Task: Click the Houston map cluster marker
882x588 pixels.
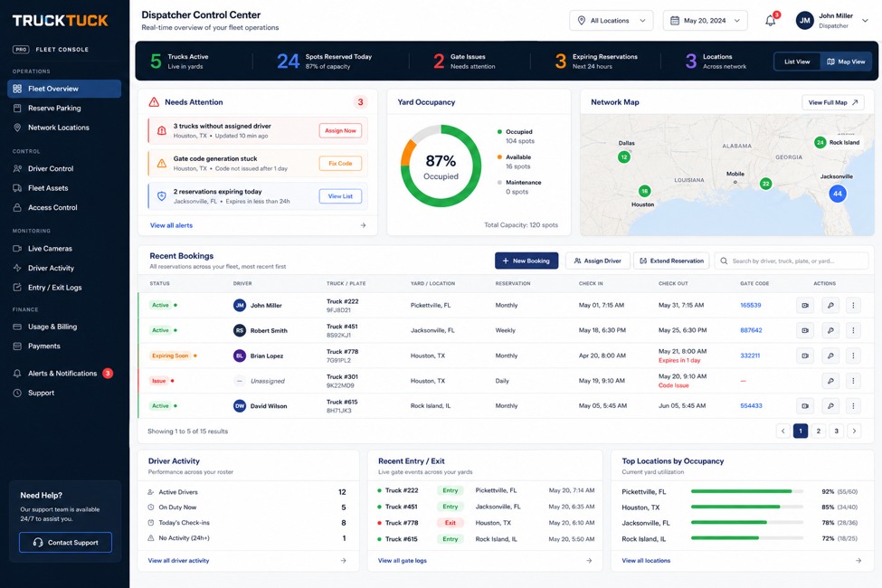Action: pos(645,191)
